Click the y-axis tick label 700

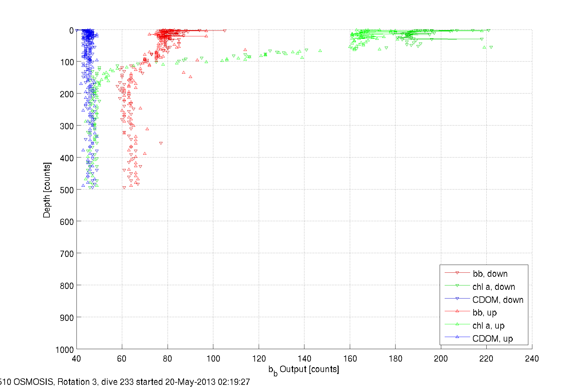tap(67, 254)
